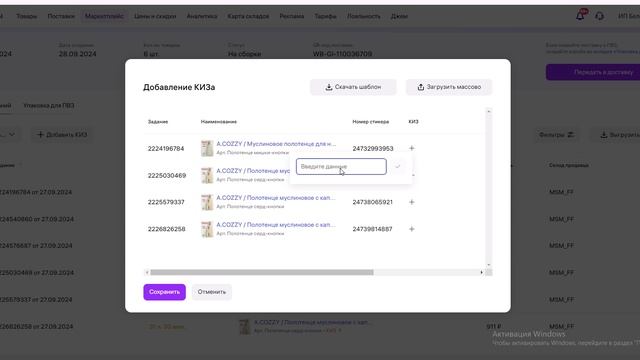
Task: Click the product thumbnail for task 2225030469
Action: coord(207,175)
